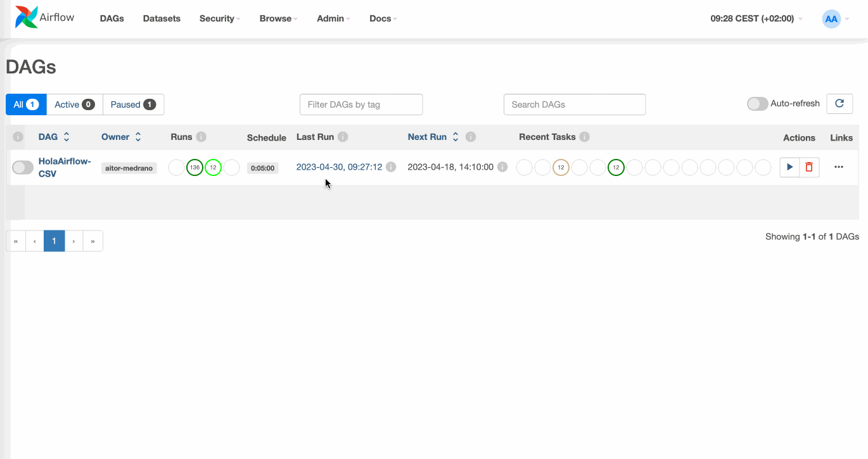Go to page 1 in pagination
Screen dimensions: 868x459
[x=54, y=241]
